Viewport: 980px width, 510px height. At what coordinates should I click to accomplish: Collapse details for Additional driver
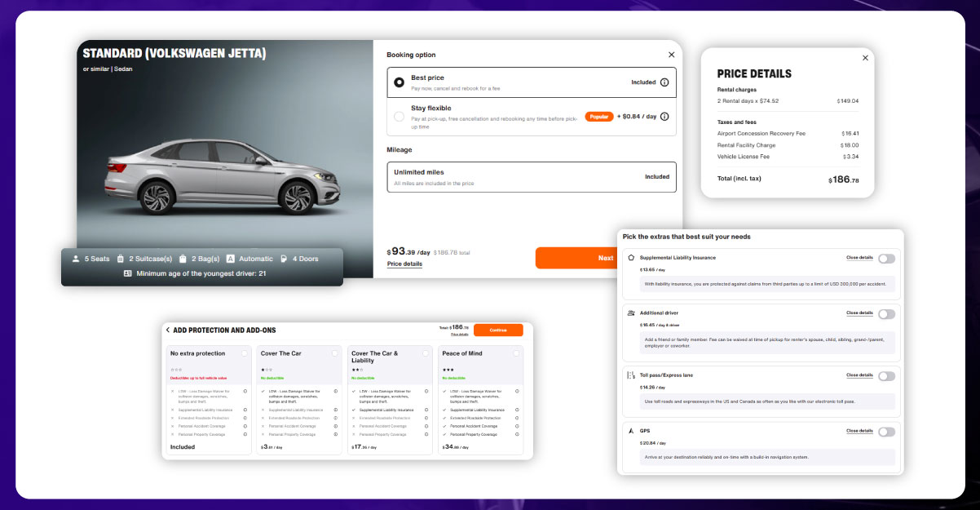[x=859, y=313]
